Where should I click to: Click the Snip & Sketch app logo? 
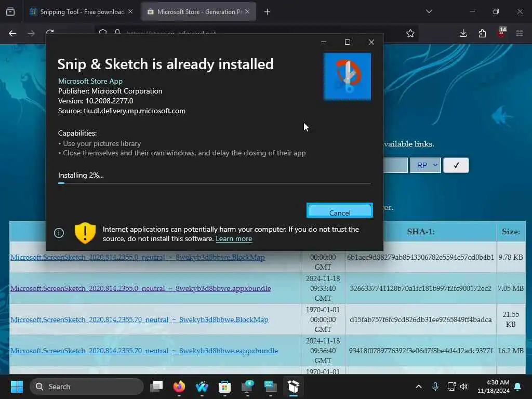point(347,77)
